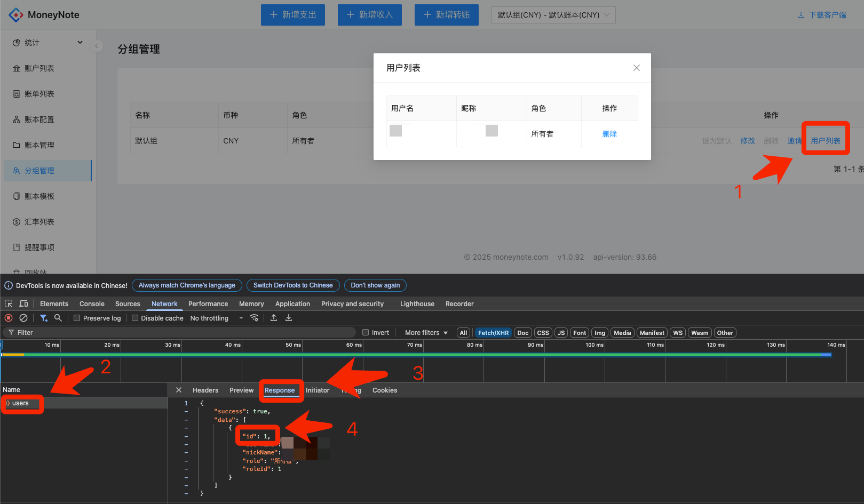Switch to the Console tab
Viewport: 864px width, 504px height.
pyautogui.click(x=92, y=303)
